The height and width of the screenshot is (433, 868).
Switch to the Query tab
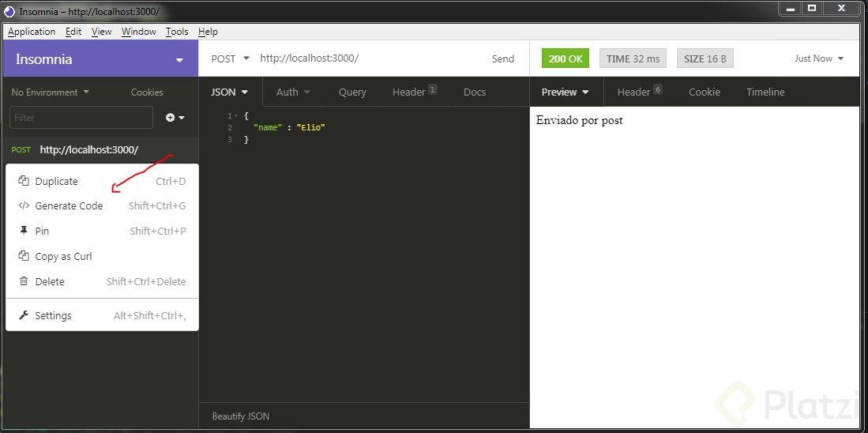(352, 92)
